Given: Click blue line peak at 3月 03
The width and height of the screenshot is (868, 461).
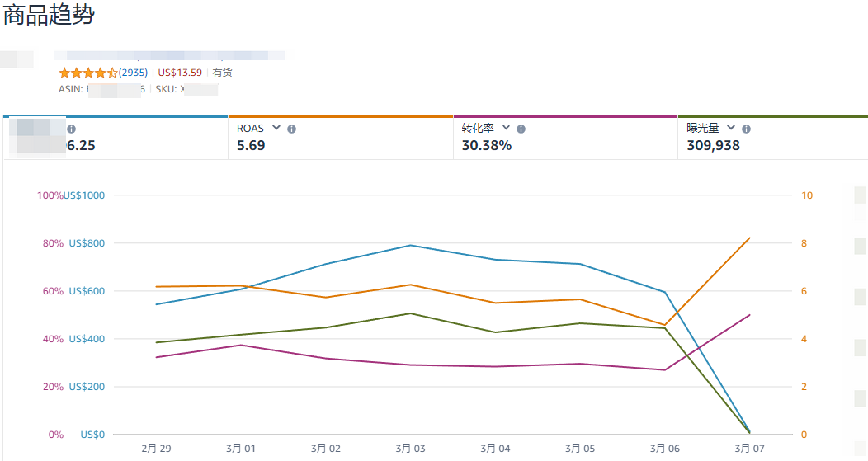Looking at the screenshot, I should coord(410,245).
